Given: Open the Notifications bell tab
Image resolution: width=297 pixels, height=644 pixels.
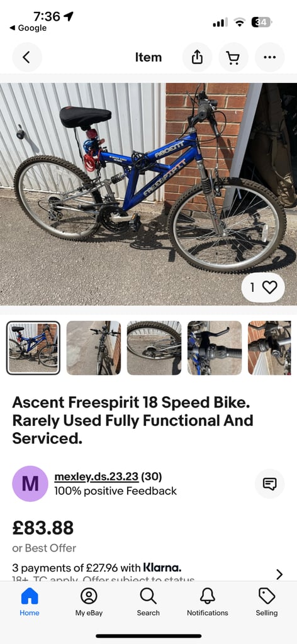Looking at the screenshot, I should (208, 602).
